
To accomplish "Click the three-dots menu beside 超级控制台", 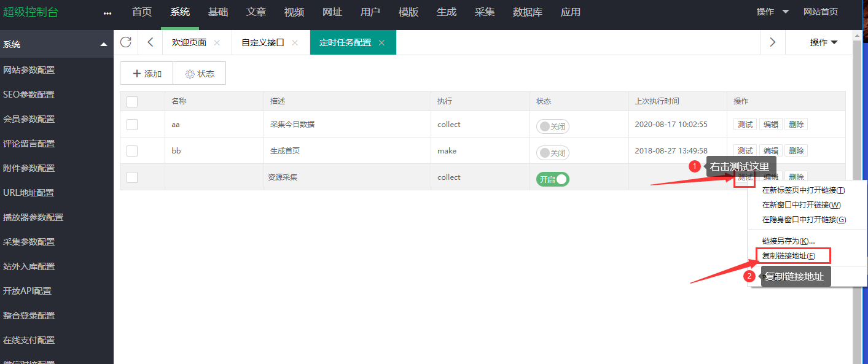I will coord(108,13).
